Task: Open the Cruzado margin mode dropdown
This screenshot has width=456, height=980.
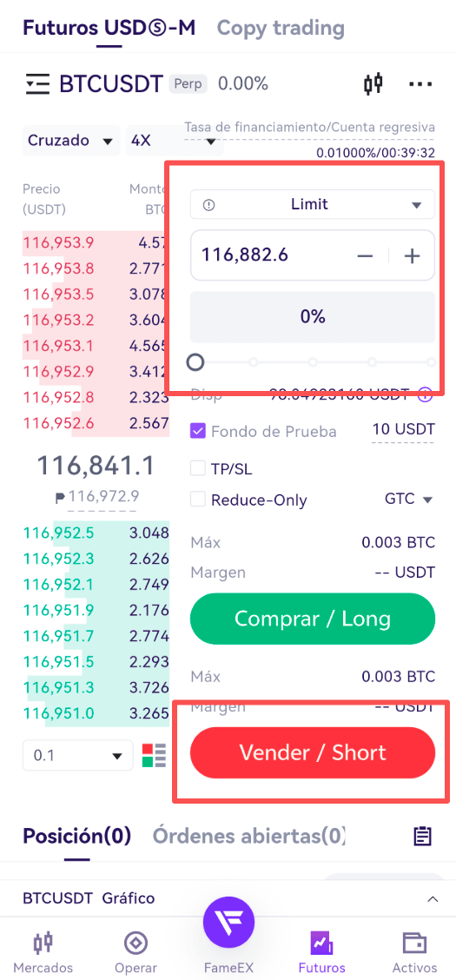Action: [x=71, y=141]
